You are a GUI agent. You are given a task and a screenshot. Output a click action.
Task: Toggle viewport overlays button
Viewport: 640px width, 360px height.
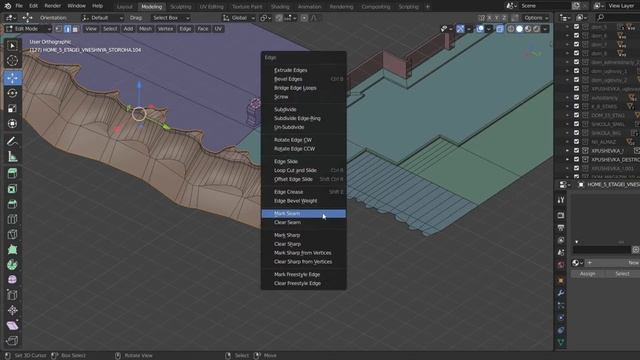point(480,29)
